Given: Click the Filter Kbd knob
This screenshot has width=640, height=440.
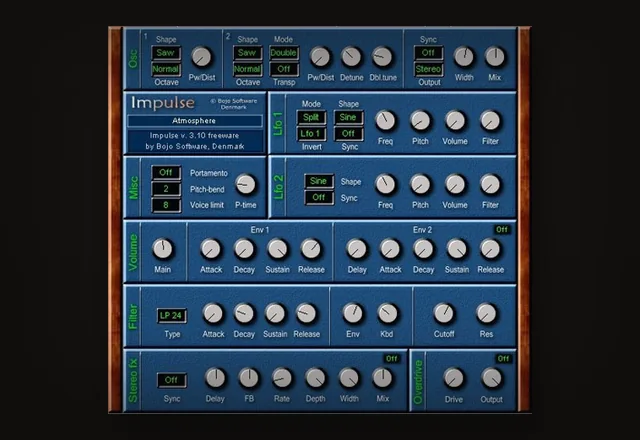Looking at the screenshot, I should point(387,313).
